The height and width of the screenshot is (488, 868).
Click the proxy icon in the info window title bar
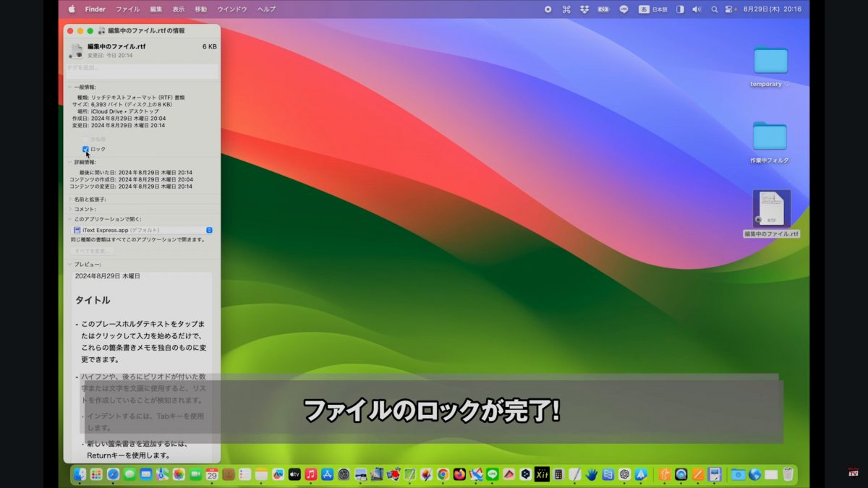click(x=101, y=31)
